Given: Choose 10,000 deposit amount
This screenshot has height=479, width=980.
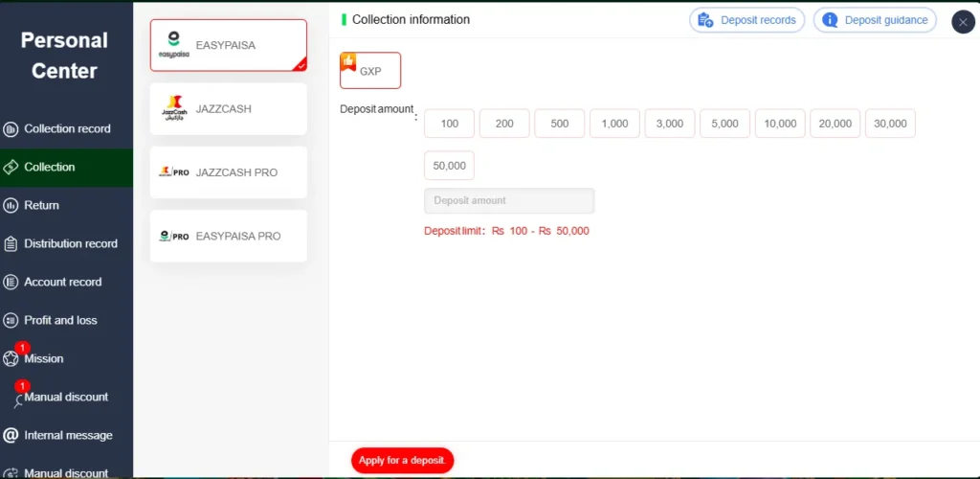Looking at the screenshot, I should click(x=780, y=124).
